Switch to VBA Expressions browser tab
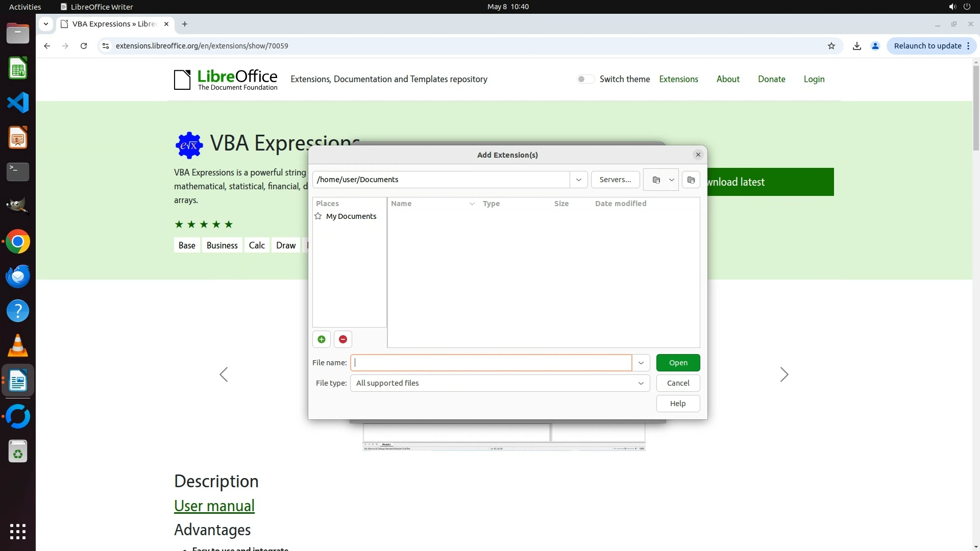The width and height of the screenshot is (980, 551). tap(114, 24)
